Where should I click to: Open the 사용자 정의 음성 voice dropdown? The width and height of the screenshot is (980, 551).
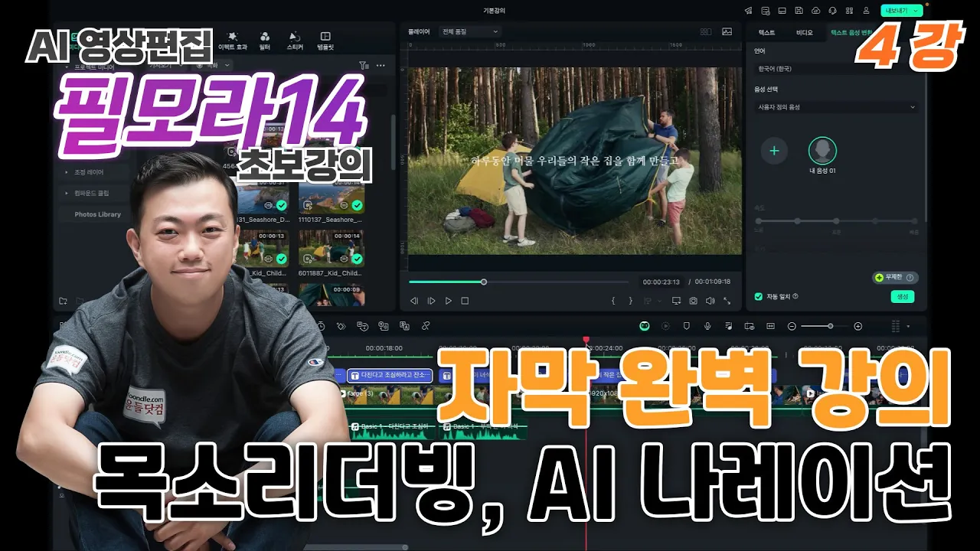[x=835, y=107]
